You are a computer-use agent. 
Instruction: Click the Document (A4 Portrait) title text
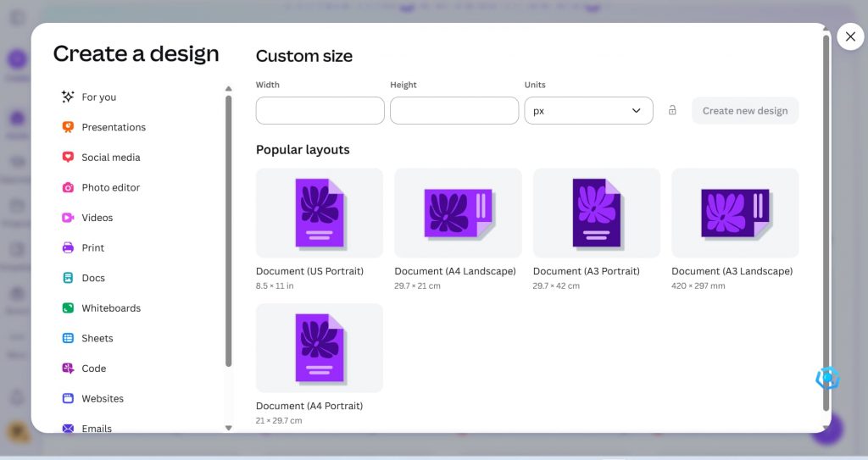click(309, 406)
